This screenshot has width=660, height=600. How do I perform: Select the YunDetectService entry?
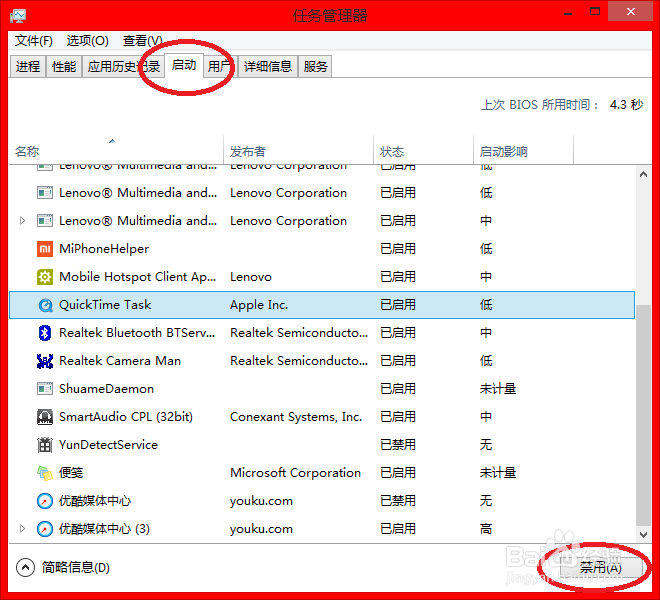point(109,445)
